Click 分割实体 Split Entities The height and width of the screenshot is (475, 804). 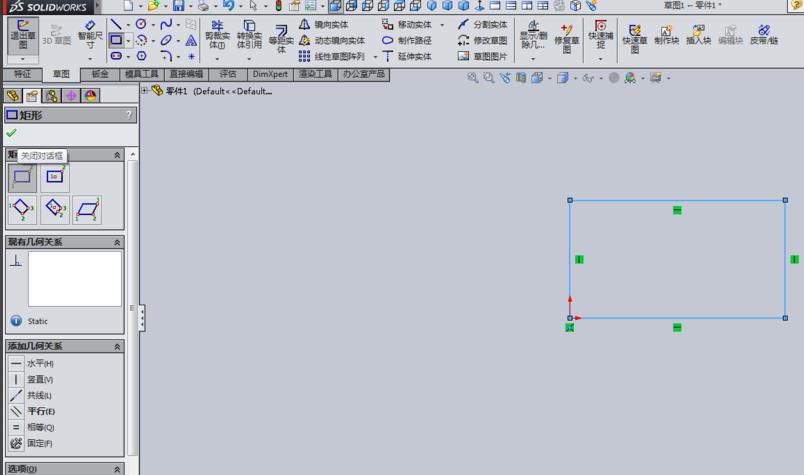483,24
